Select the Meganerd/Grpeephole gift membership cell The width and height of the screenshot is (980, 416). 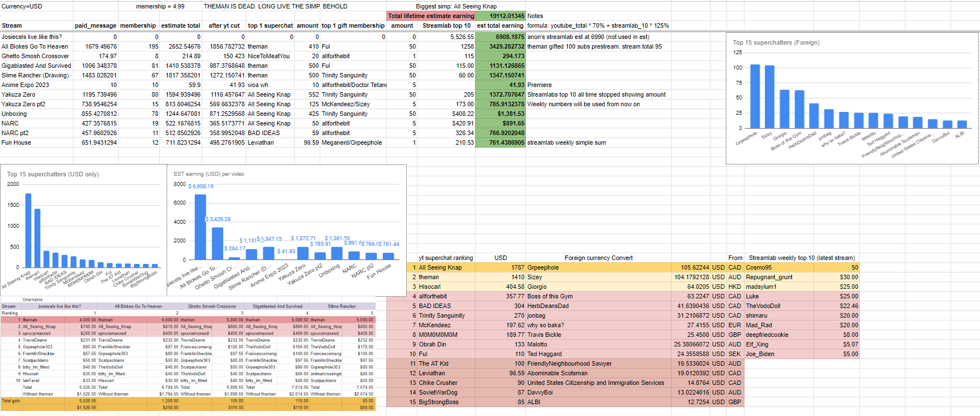pos(352,142)
